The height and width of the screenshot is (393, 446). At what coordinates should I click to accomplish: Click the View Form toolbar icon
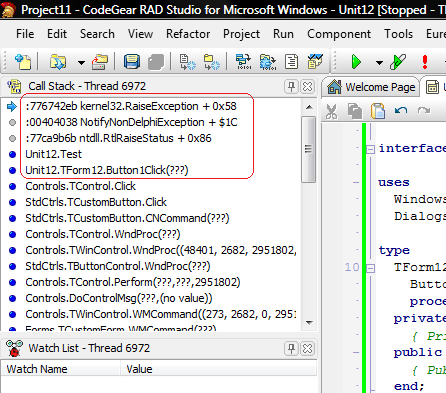pos(268,62)
